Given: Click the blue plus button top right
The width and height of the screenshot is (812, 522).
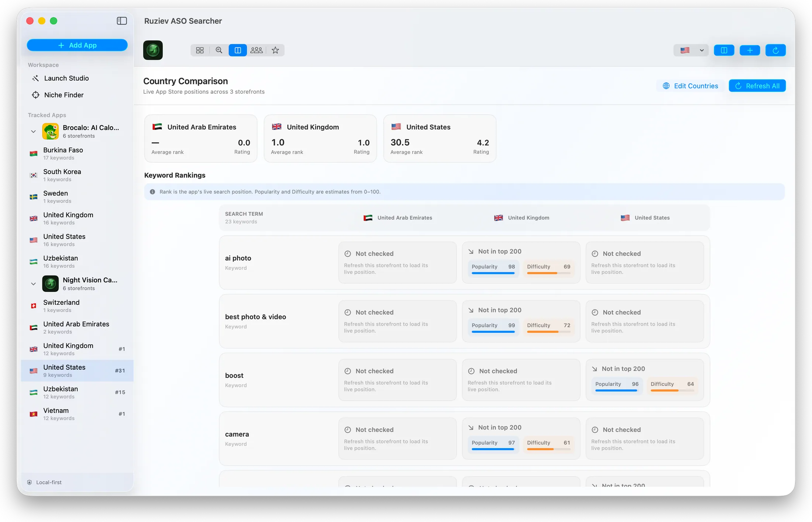Looking at the screenshot, I should [750, 50].
